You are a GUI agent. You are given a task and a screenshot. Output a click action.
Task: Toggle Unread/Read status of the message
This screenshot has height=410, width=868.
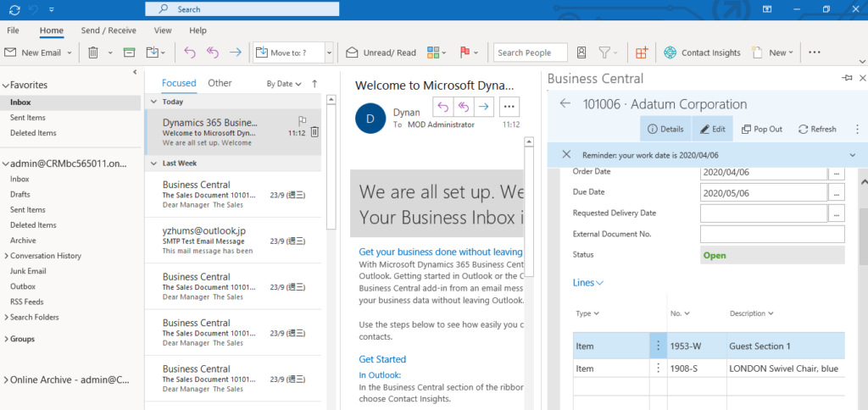[381, 53]
